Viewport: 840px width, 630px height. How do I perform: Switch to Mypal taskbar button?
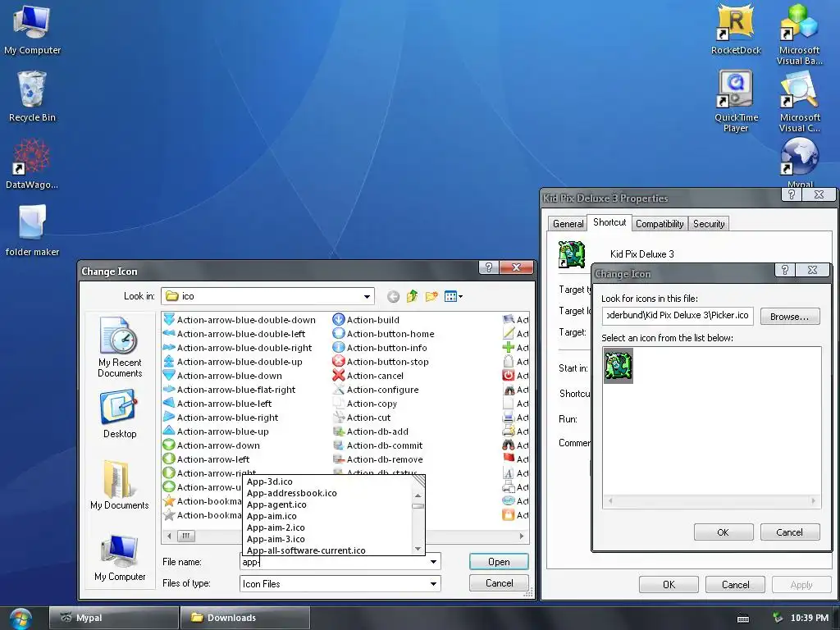tap(113, 618)
